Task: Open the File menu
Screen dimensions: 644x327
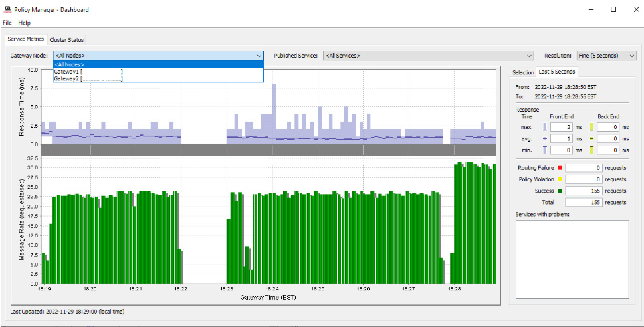Action: click(x=7, y=23)
